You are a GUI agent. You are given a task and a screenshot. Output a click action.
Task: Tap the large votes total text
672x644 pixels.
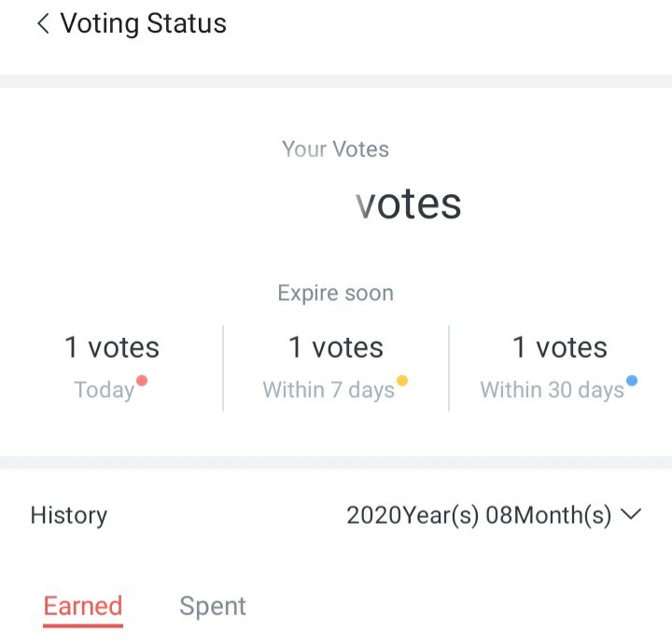click(409, 203)
